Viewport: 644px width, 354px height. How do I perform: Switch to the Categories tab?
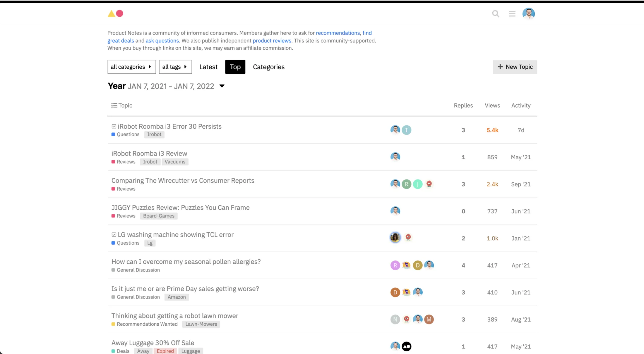[268, 67]
